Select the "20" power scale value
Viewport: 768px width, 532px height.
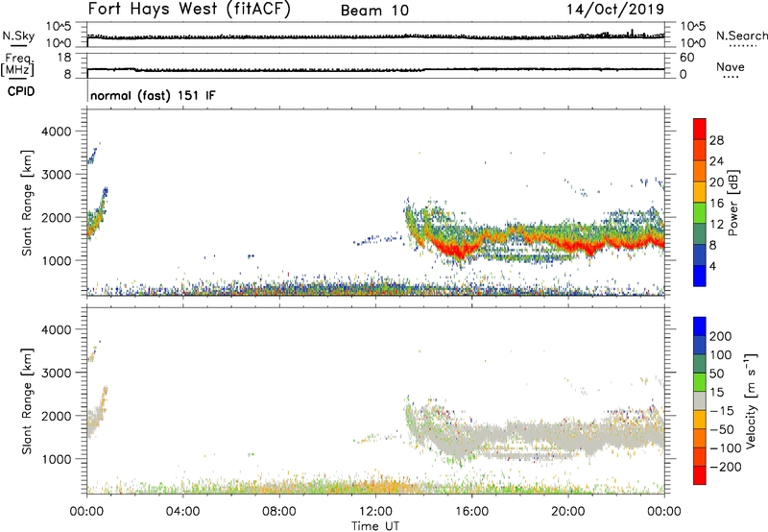click(716, 182)
